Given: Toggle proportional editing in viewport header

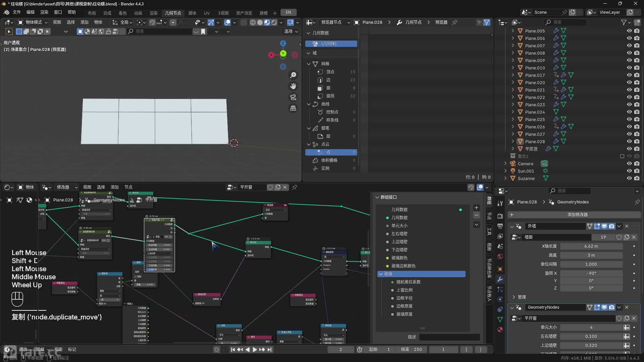Looking at the screenshot, I should tap(173, 22).
